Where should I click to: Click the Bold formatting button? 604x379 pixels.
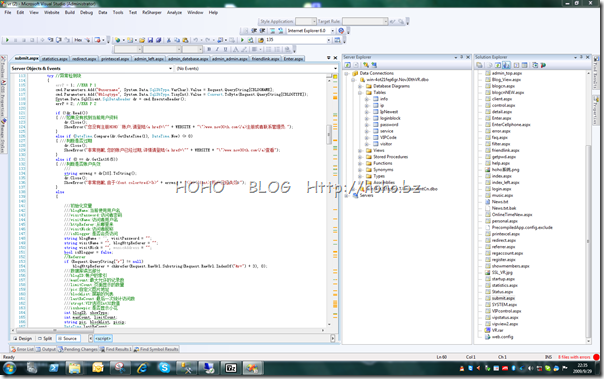[x=209, y=49]
